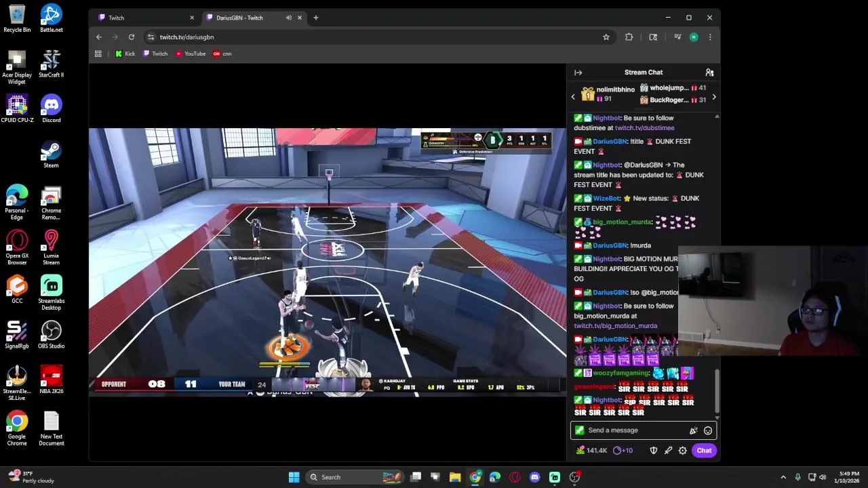Select the Opera GX Browser desktop icon
868x488 pixels.
click(17, 247)
